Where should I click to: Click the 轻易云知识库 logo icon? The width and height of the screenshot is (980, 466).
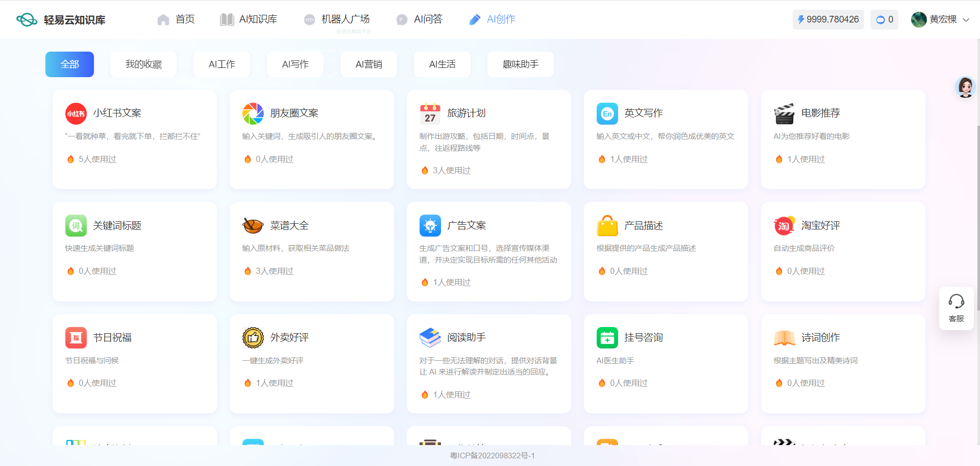(27, 20)
